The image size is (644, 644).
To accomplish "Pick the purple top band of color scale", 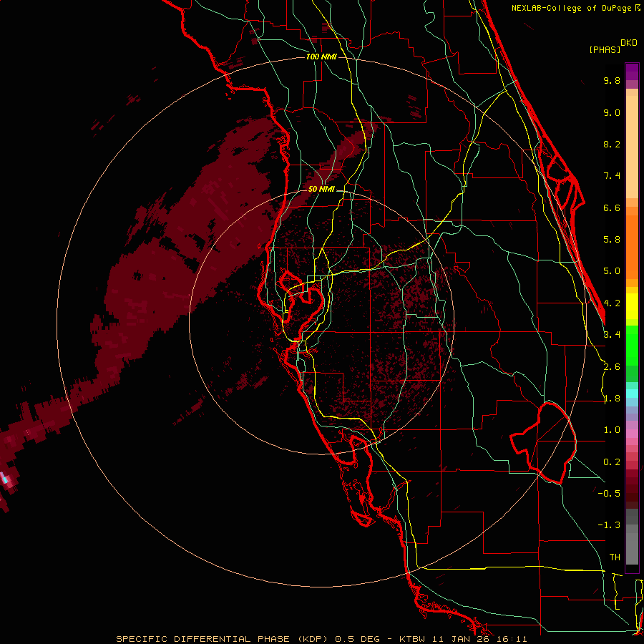I will pyautogui.click(x=632, y=72).
